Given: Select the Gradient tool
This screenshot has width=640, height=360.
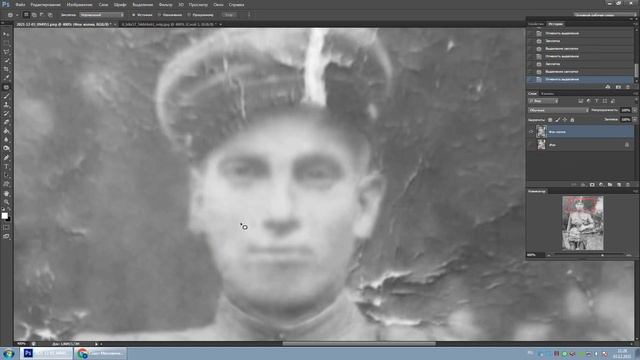Looking at the screenshot, I should pos(6,131).
